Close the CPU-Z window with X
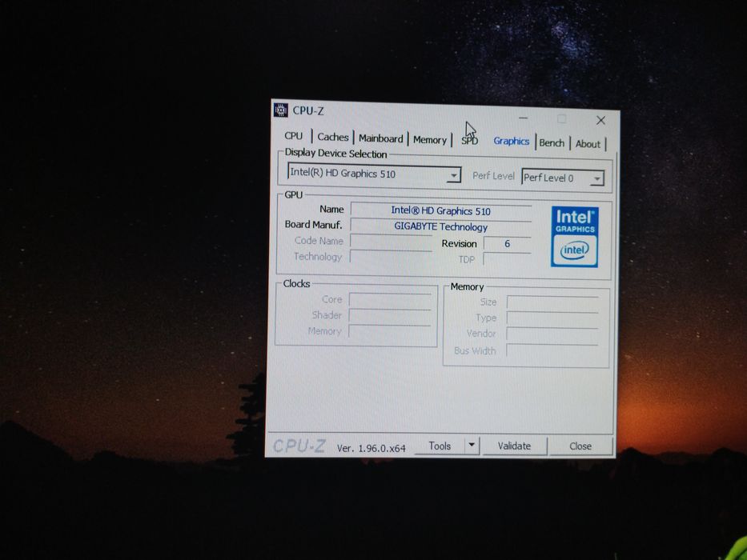The image size is (747, 560). coord(600,121)
